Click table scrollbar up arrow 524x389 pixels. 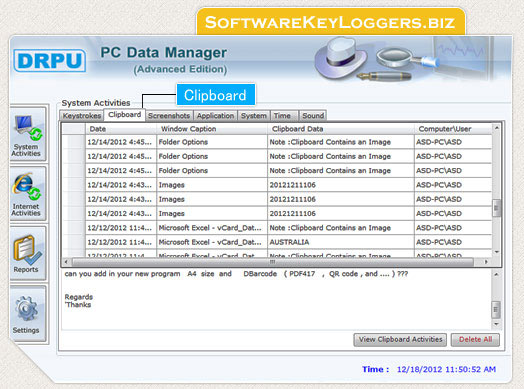click(x=497, y=128)
